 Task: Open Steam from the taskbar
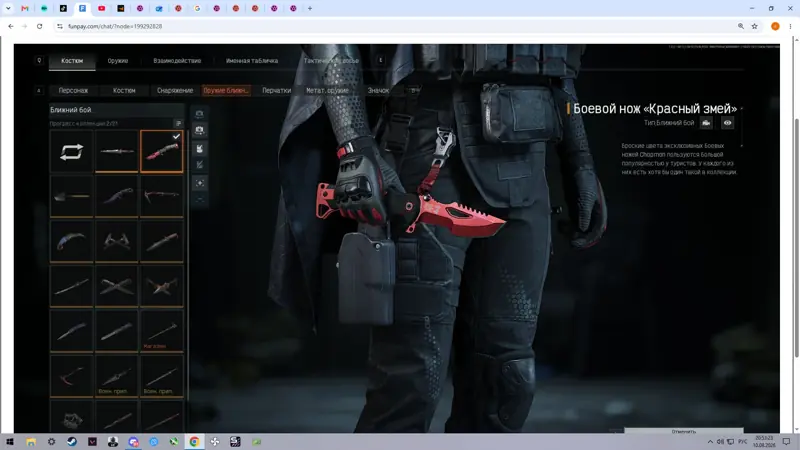click(72, 441)
